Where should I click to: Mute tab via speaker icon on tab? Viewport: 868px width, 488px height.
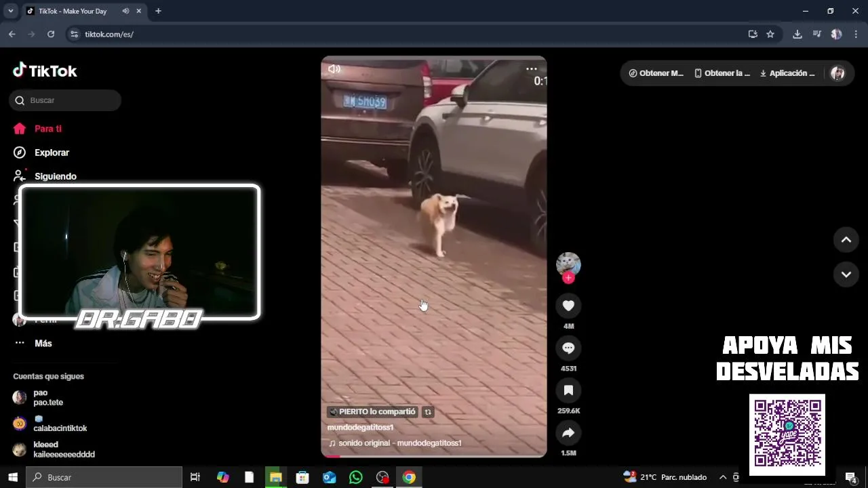[x=125, y=11]
